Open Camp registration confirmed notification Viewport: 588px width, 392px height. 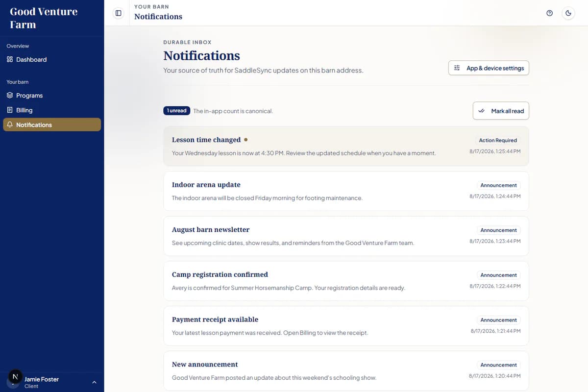[346, 281]
